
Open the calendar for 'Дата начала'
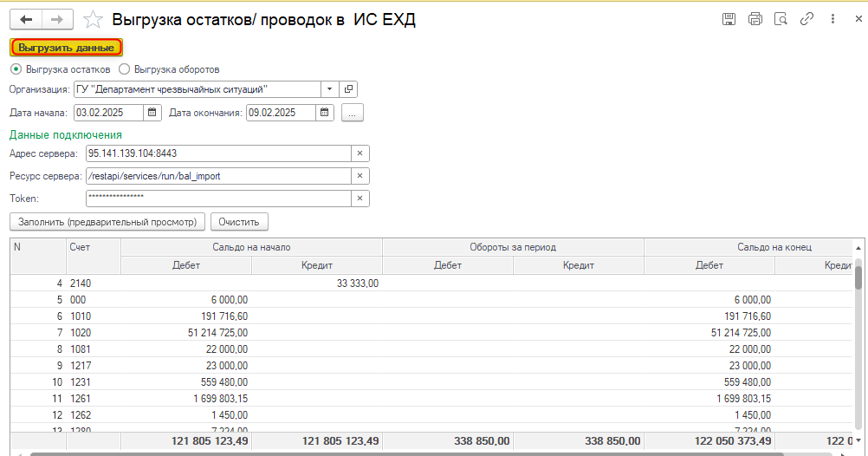152,113
